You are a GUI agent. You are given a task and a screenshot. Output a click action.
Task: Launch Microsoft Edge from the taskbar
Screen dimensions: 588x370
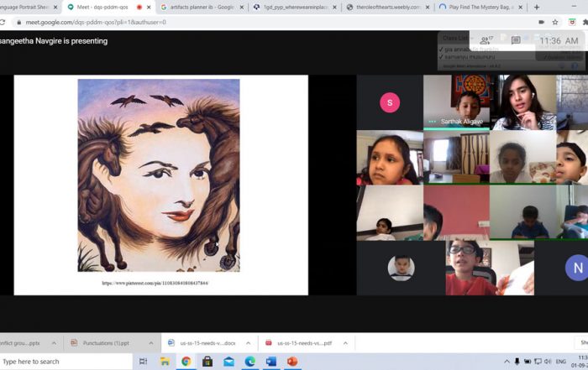(x=250, y=362)
